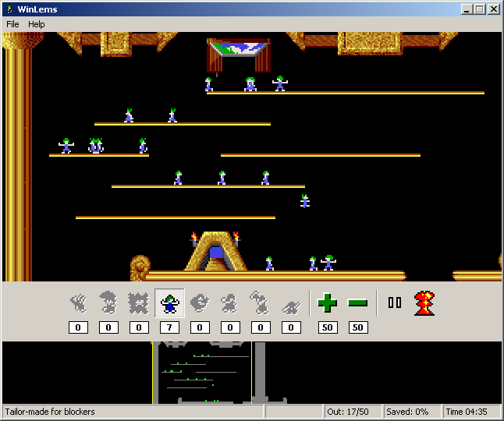The width and height of the screenshot is (504, 421).
Task: Select the Builder skill icon
Action: [x=200, y=303]
